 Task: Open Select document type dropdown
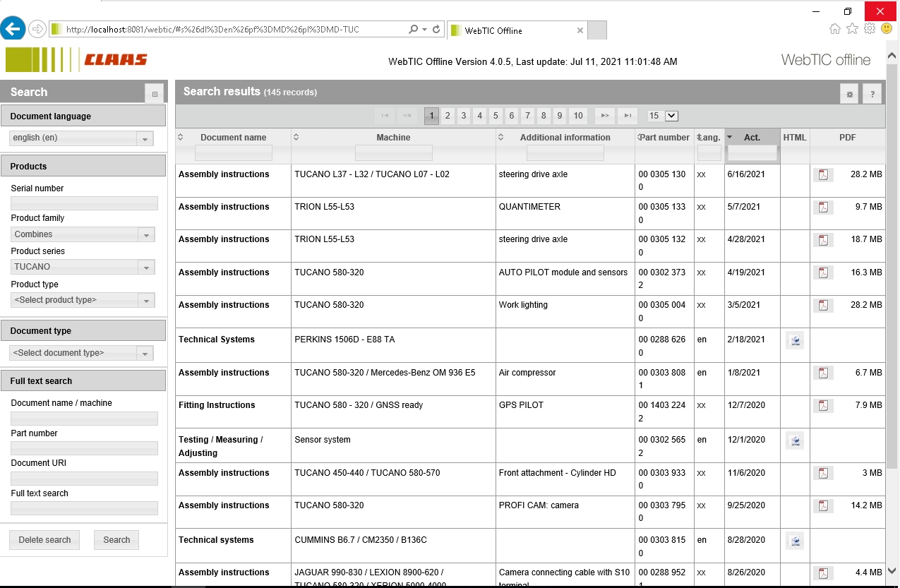[81, 353]
